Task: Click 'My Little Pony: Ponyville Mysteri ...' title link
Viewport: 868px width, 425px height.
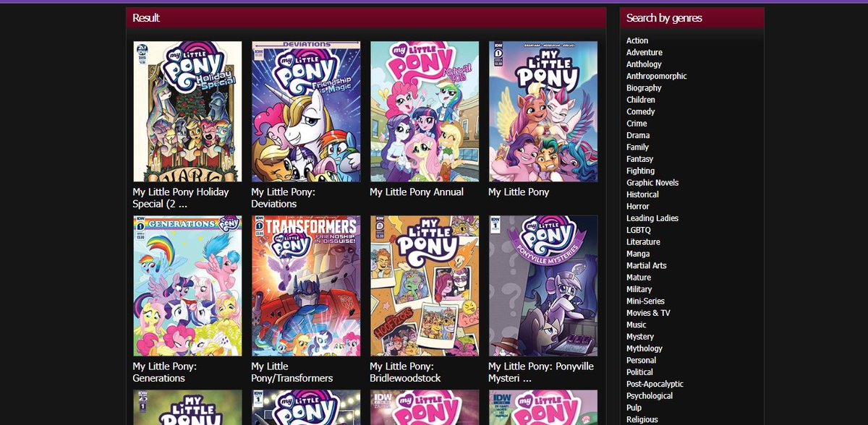Action: 541,372
